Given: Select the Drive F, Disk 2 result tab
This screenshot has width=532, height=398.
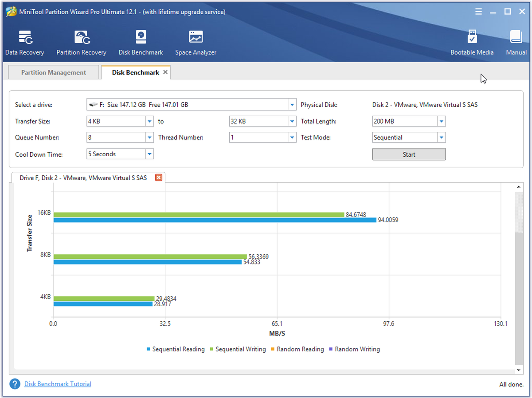Looking at the screenshot, I should pos(83,177).
